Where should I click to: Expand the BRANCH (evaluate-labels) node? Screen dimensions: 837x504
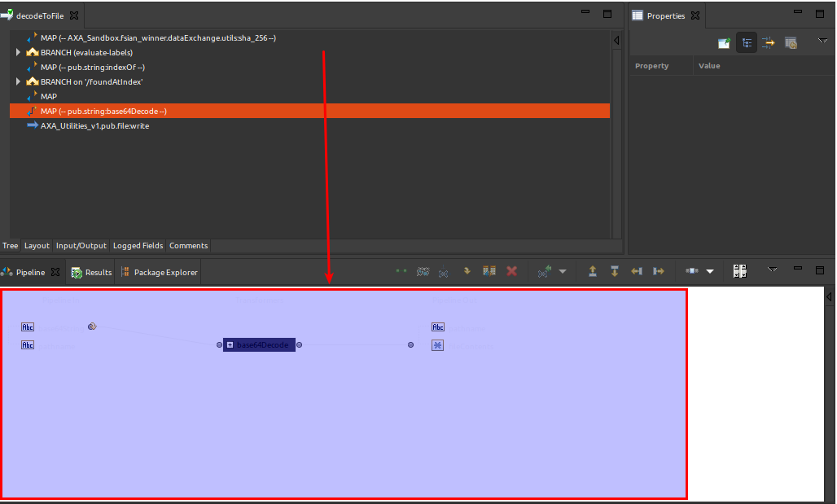(18, 52)
